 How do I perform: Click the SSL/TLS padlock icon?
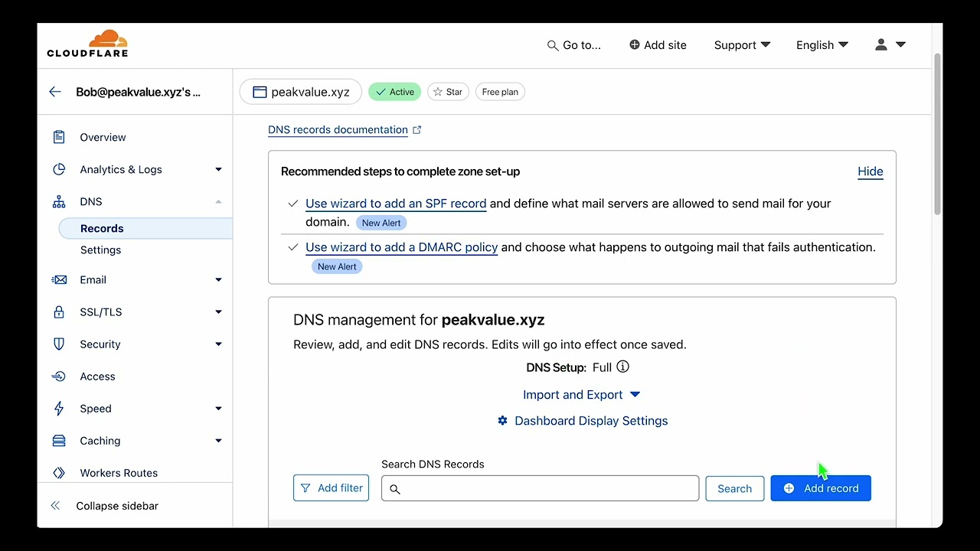59,311
